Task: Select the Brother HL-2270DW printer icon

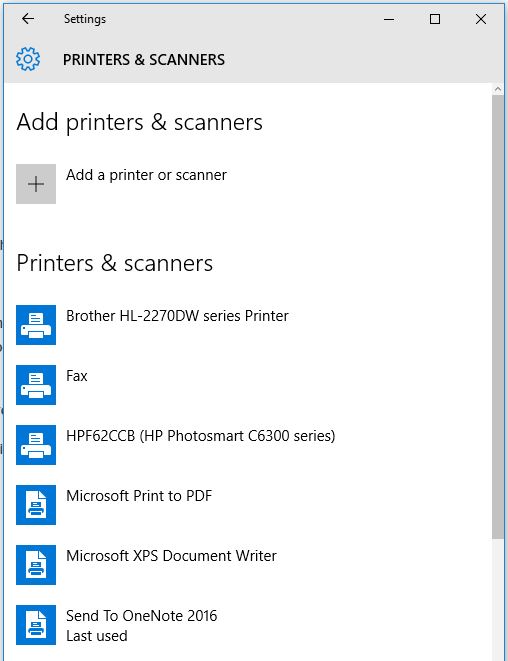Action: tap(36, 325)
